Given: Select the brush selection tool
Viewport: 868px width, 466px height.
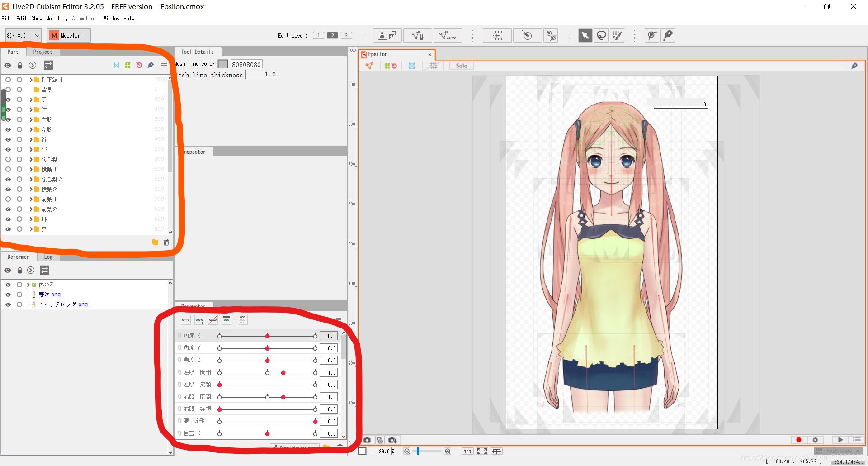Looking at the screenshot, I should pyautogui.click(x=617, y=35).
